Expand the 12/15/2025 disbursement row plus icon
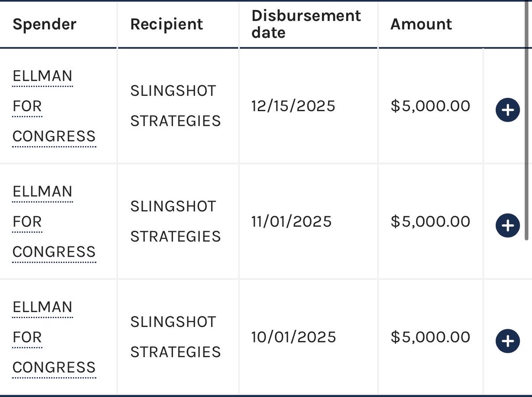The width and height of the screenshot is (532, 397). [508, 110]
